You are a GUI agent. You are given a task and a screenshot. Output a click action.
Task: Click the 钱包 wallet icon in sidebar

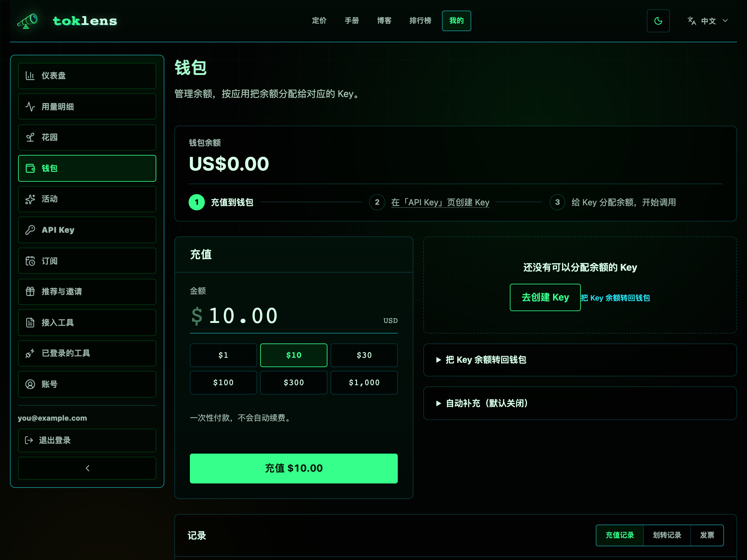coord(30,168)
